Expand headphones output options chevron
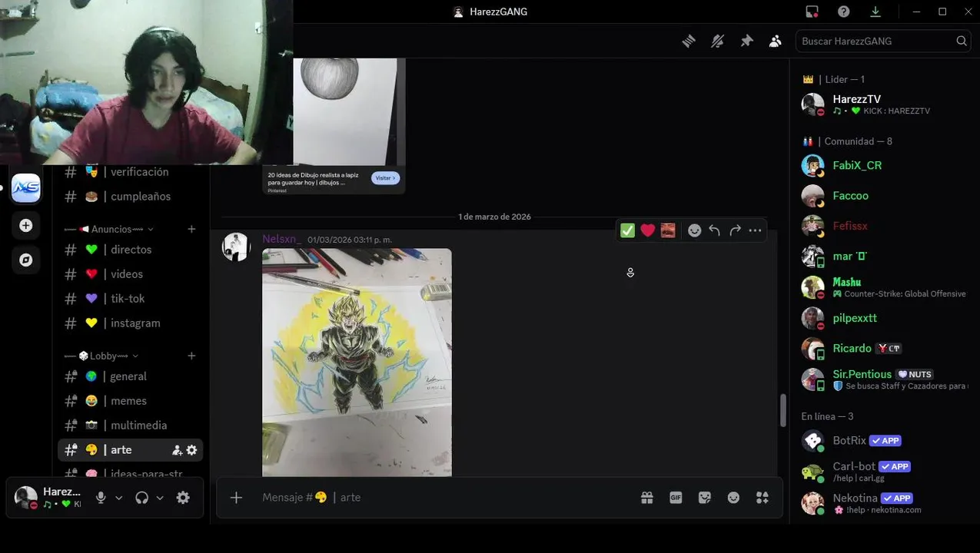 pyautogui.click(x=160, y=498)
